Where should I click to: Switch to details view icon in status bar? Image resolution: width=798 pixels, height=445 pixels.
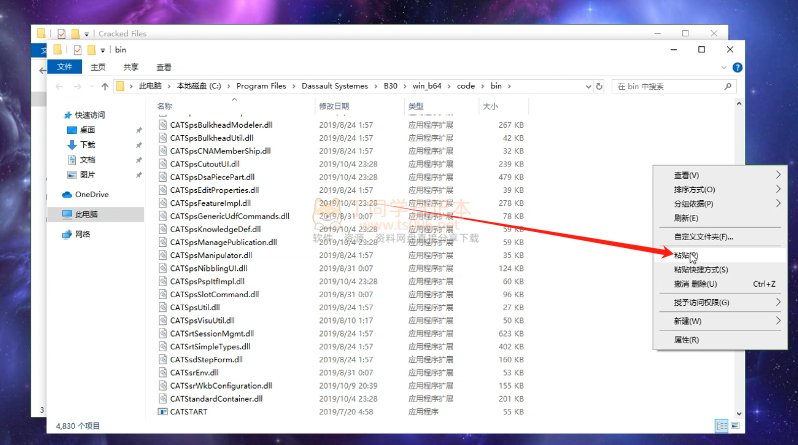click(x=721, y=426)
